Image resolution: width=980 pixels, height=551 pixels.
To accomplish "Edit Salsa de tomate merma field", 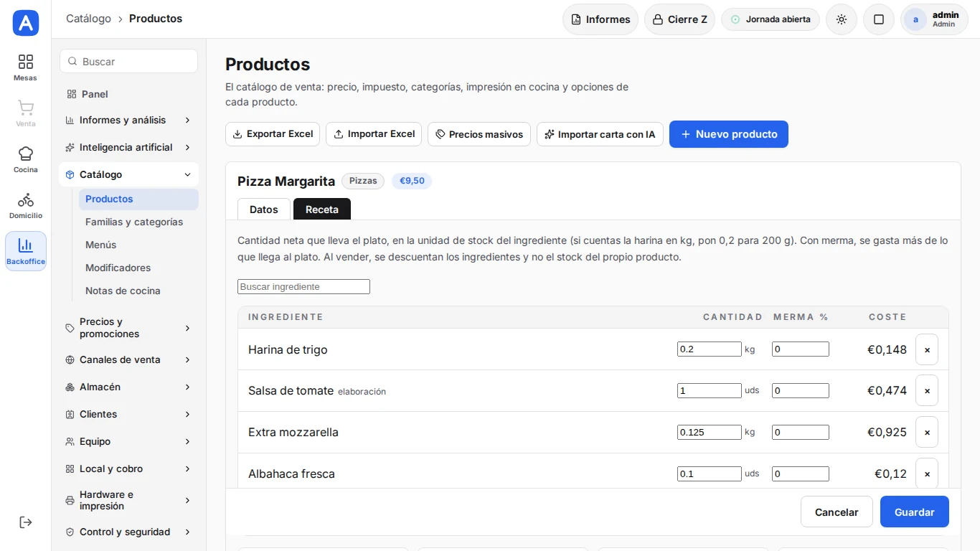I will point(801,391).
